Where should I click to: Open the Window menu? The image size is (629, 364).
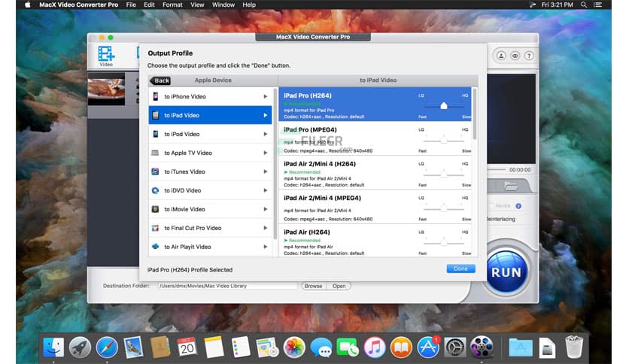point(223,5)
